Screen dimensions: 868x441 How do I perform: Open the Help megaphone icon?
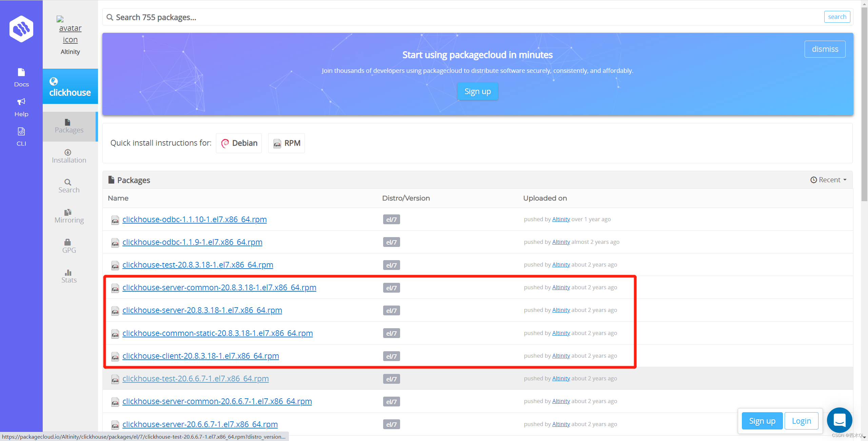pyautogui.click(x=21, y=107)
